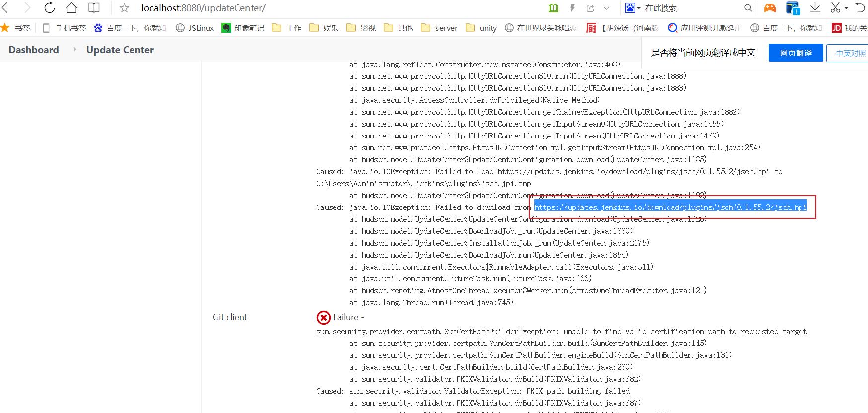
Task: Click the undo closed tab arrow
Action: pos(860,8)
